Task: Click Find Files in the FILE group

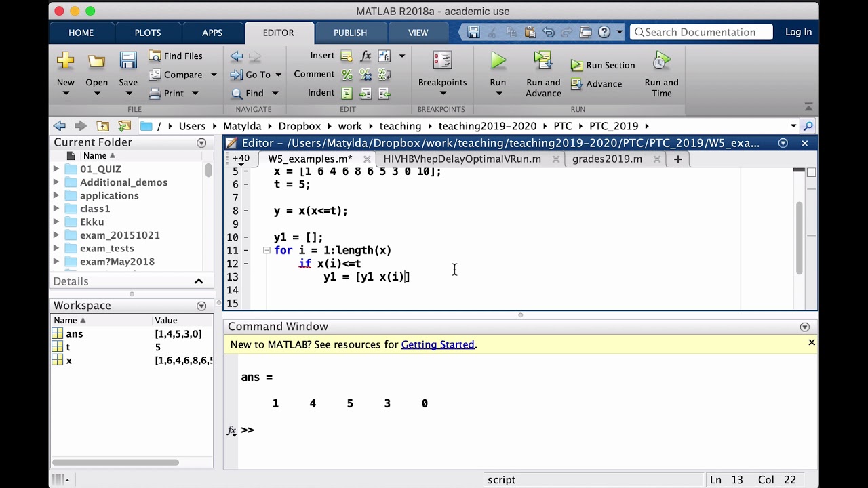Action: tap(176, 56)
